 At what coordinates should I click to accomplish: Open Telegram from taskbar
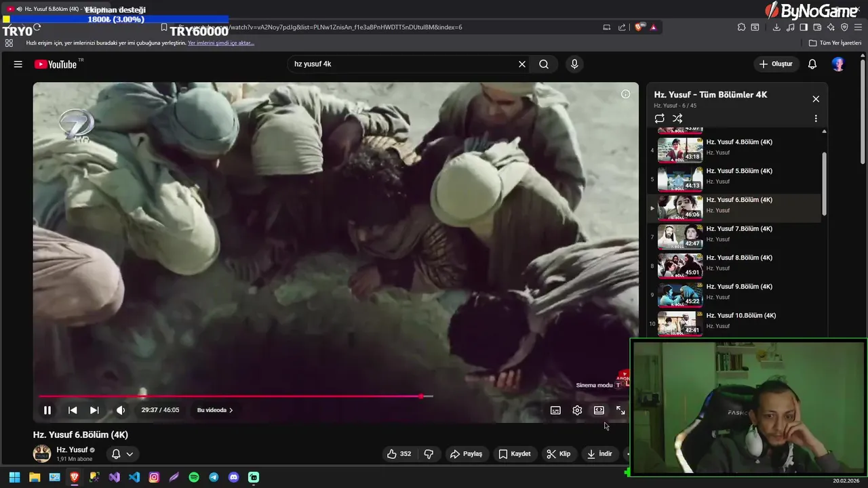[214, 477]
